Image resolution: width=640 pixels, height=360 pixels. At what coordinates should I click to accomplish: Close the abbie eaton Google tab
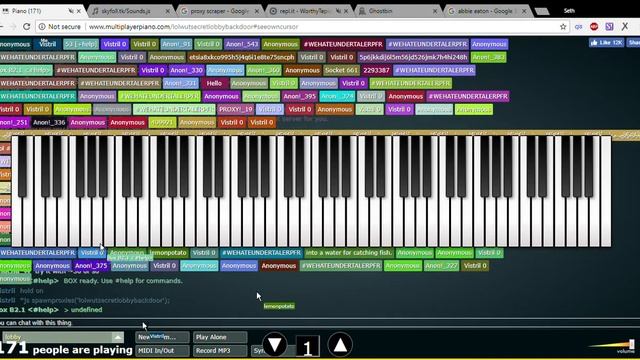(524, 11)
